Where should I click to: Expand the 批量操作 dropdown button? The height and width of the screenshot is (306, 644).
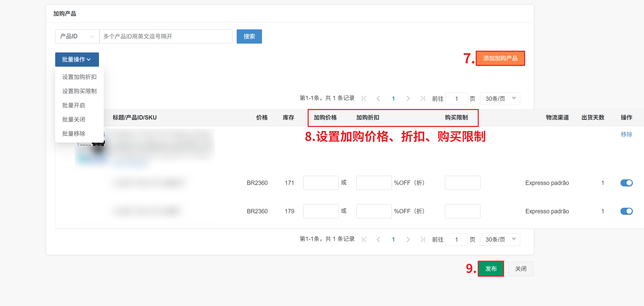(77, 60)
